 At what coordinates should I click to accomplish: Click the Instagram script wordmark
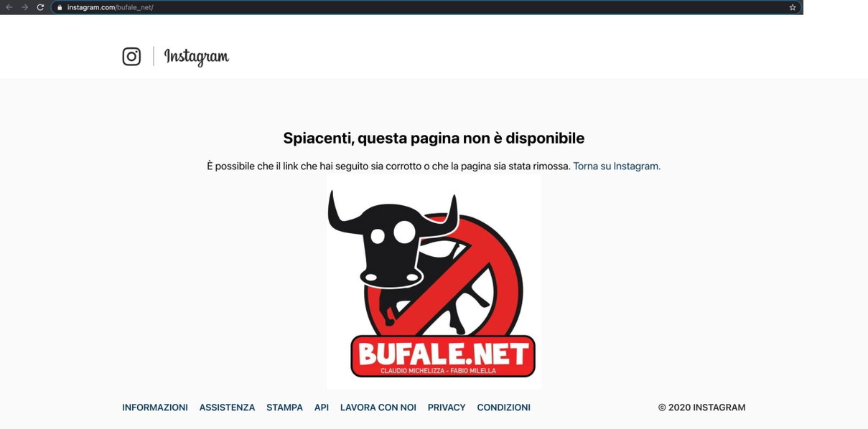[x=197, y=57]
